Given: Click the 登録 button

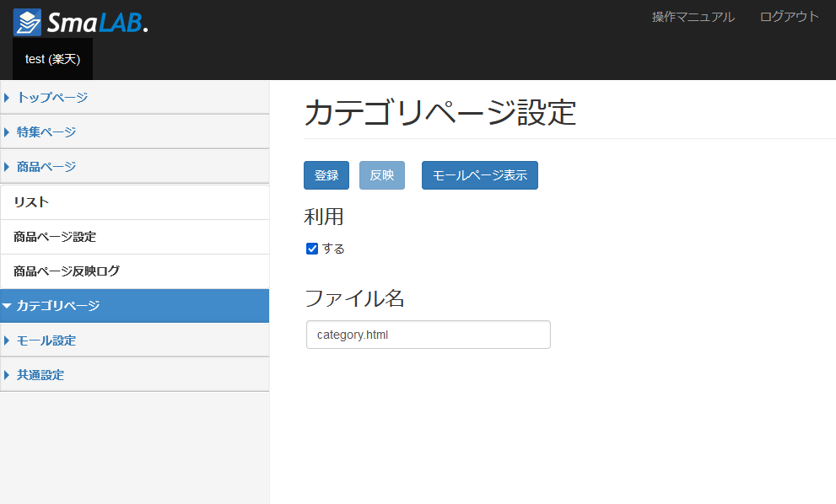Looking at the screenshot, I should (326, 175).
